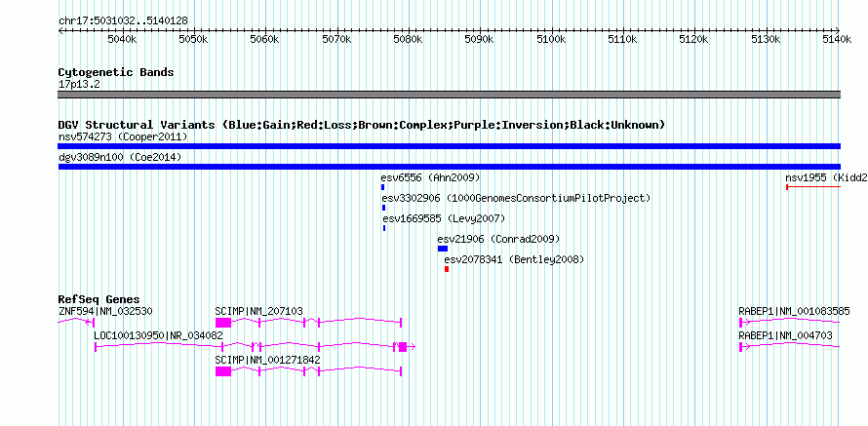Open the esv3302906 1000GenomesConsortiumPilotProject label
This screenshot has width=868, height=426.
[x=517, y=198]
